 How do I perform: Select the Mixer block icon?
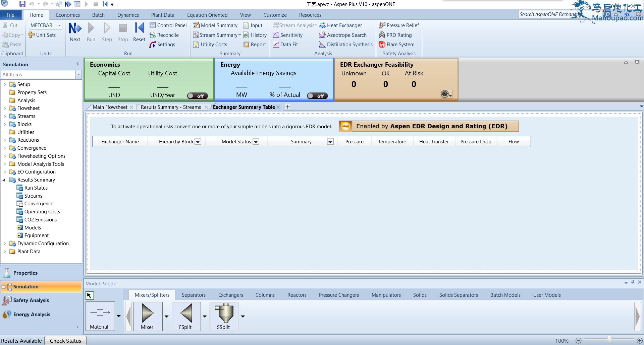[148, 316]
